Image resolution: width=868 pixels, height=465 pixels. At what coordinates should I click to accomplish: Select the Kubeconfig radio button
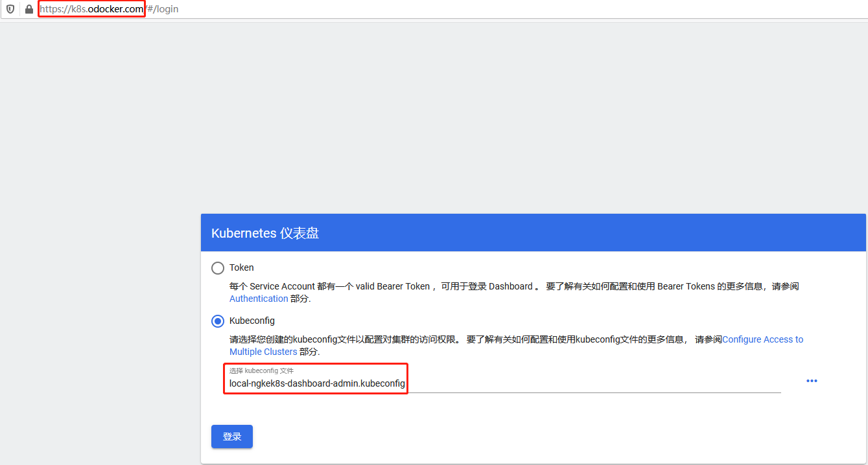click(218, 321)
